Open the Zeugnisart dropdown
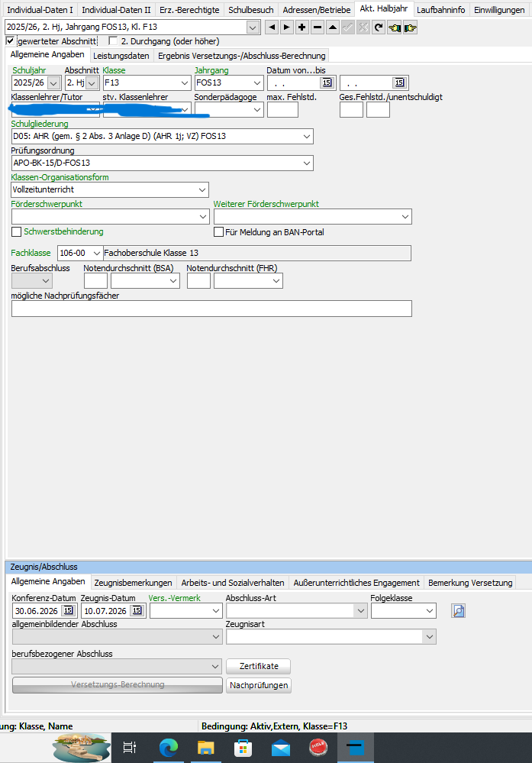Image resolution: width=532 pixels, height=763 pixels. [430, 636]
